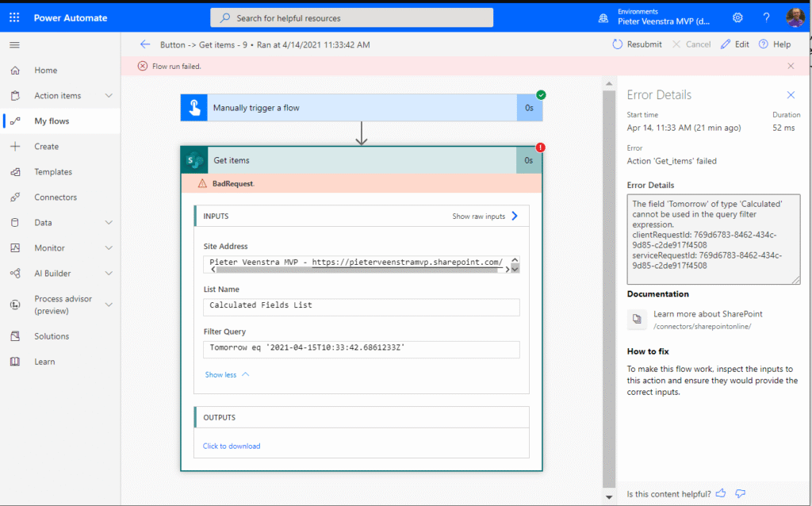This screenshot has height=506, width=812.
Task: Open Learn more about SharePoint link
Action: [708, 314]
